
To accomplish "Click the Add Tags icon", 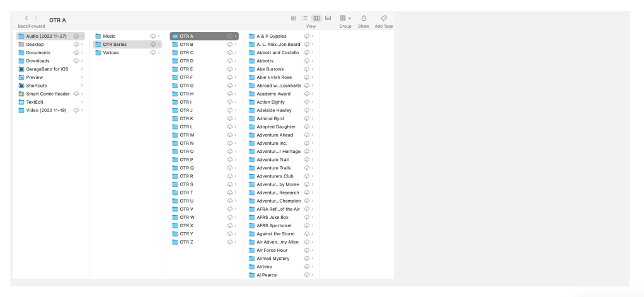I will [384, 20].
